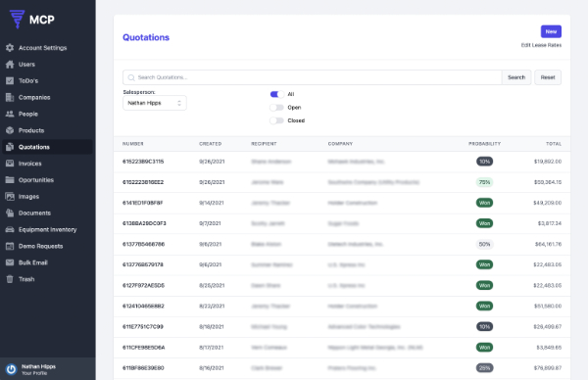
Task: Click the Trash can icon
Action: tap(10, 279)
